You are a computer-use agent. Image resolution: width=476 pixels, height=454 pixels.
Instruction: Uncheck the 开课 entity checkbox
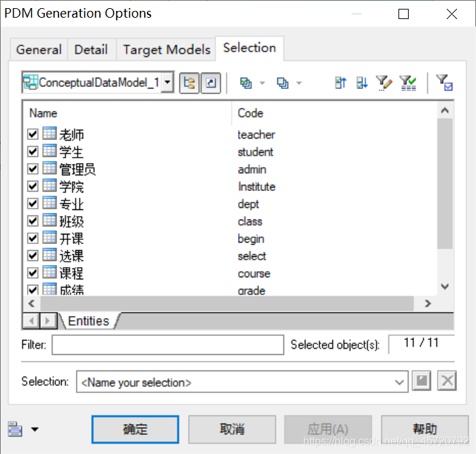click(x=33, y=239)
